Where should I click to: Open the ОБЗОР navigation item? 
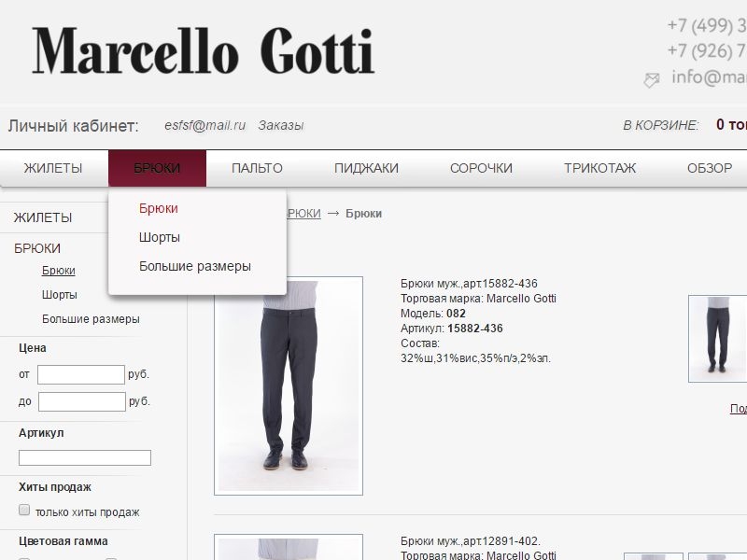coord(710,168)
